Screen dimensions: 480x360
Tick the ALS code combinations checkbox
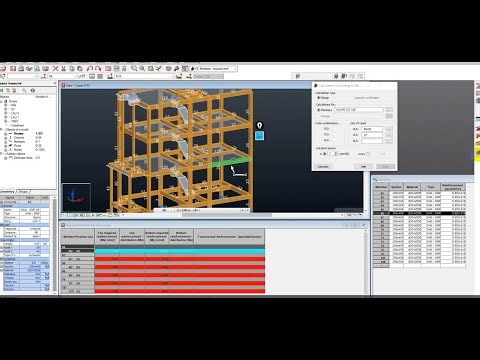[334, 141]
